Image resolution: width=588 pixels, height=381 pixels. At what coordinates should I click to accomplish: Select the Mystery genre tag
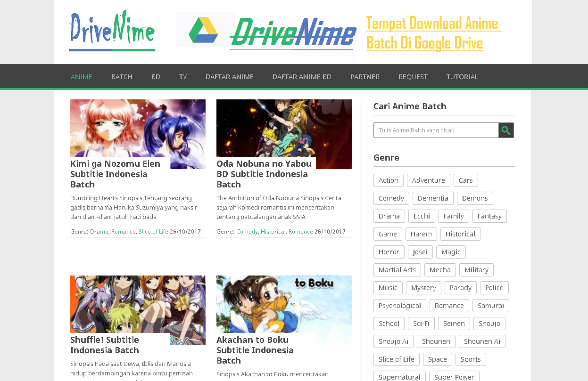tap(423, 288)
